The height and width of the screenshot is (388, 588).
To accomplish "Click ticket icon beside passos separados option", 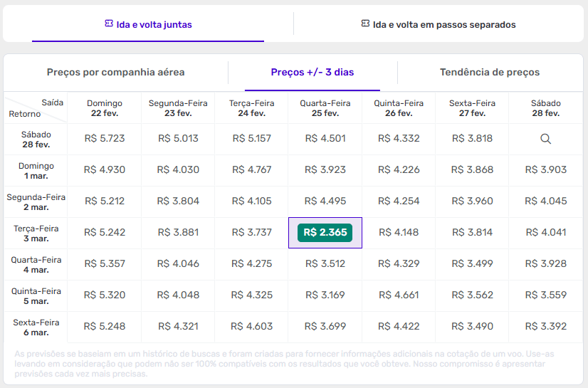I will click(x=365, y=24).
